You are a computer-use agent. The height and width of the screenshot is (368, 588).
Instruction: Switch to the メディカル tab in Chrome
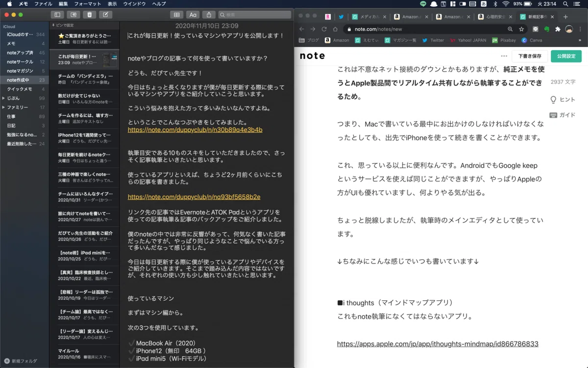(x=369, y=17)
